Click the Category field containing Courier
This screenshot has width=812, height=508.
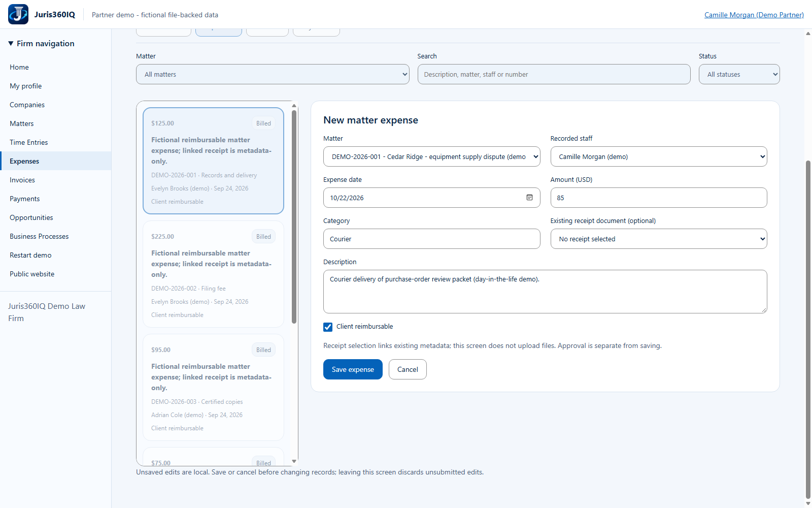[x=431, y=239]
